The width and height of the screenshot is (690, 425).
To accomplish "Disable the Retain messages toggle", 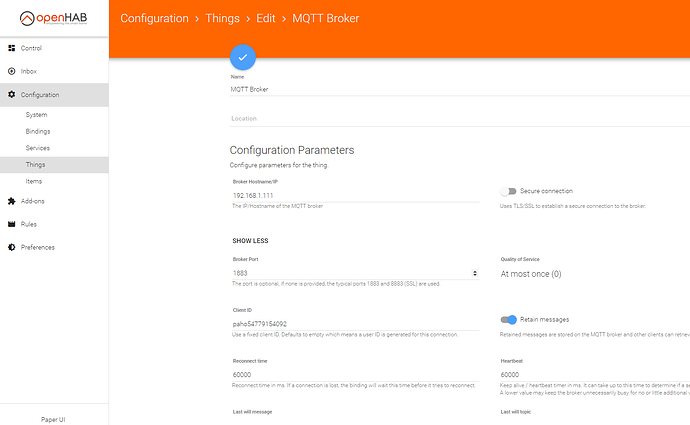I will tap(509, 320).
